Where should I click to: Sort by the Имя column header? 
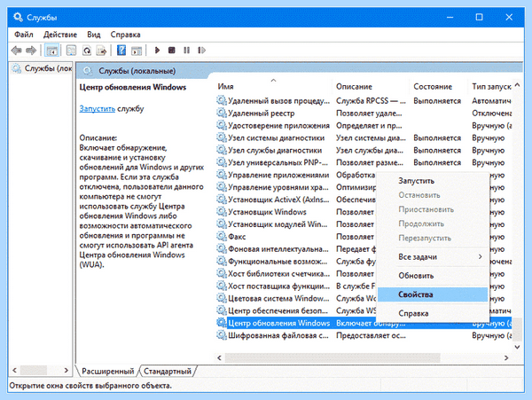coord(273,87)
